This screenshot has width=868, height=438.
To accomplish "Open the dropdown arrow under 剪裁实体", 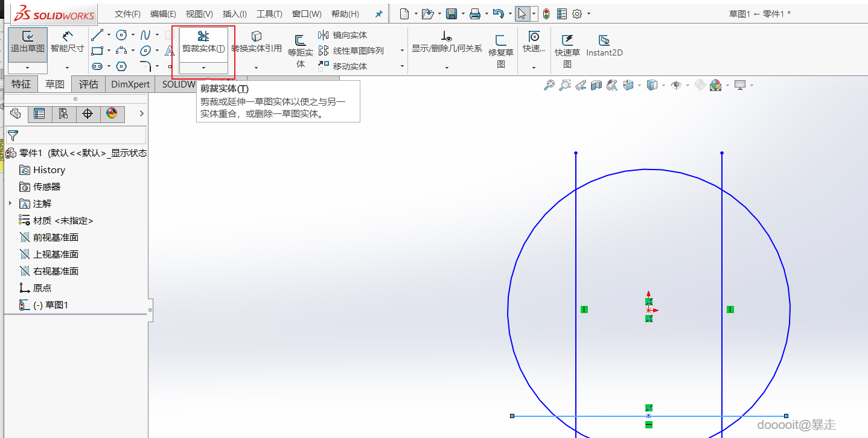I will tap(203, 68).
